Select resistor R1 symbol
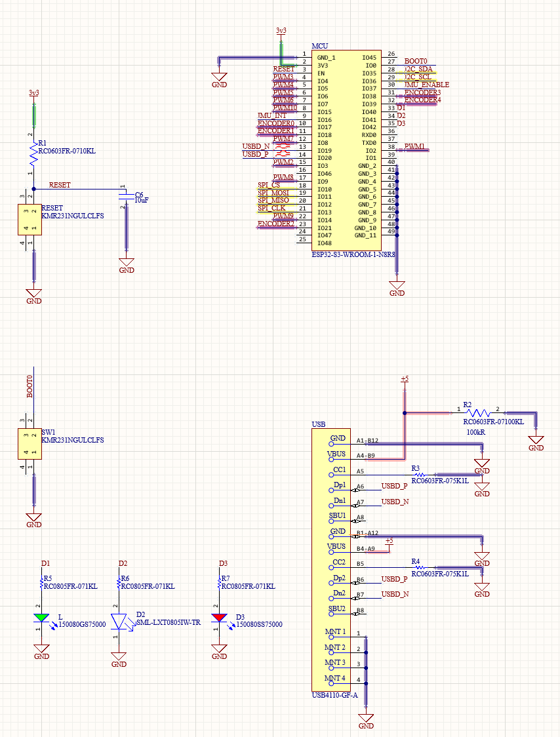 coord(33,153)
